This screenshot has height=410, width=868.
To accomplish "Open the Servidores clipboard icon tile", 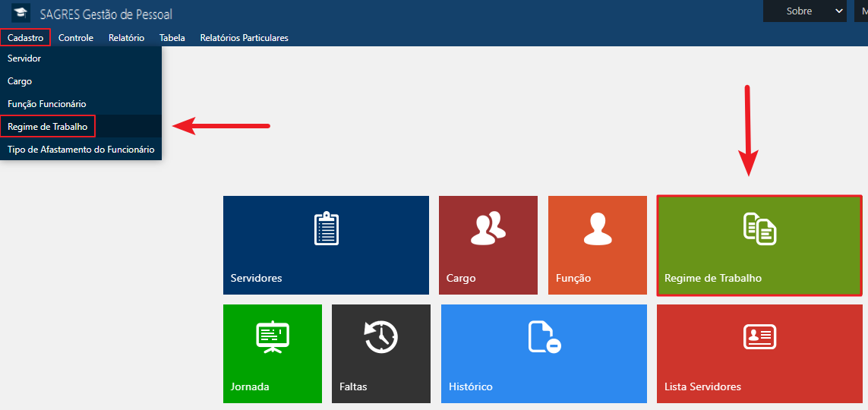I will click(x=326, y=229).
